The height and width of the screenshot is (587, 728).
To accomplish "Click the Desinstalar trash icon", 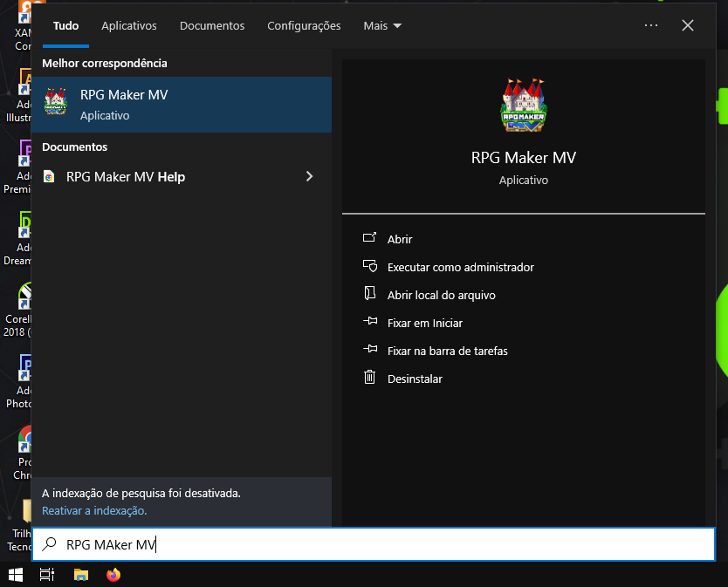I will [x=370, y=379].
